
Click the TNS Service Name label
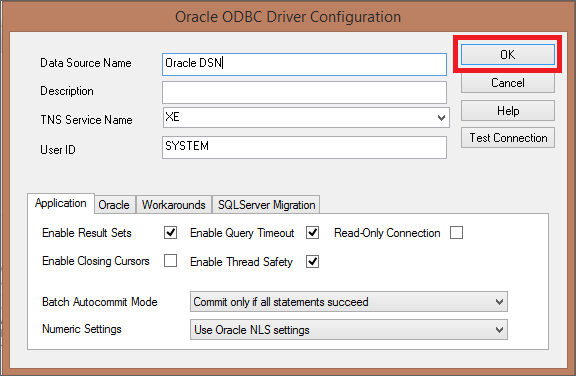(86, 120)
